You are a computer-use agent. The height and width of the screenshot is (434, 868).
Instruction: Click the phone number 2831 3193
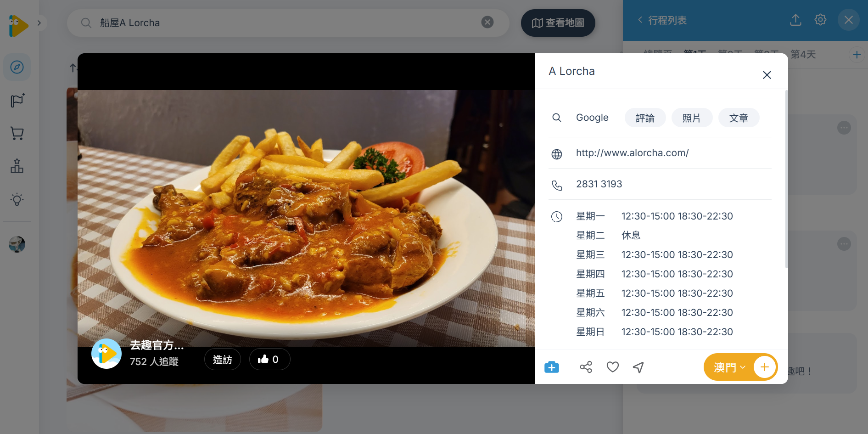[x=599, y=184]
